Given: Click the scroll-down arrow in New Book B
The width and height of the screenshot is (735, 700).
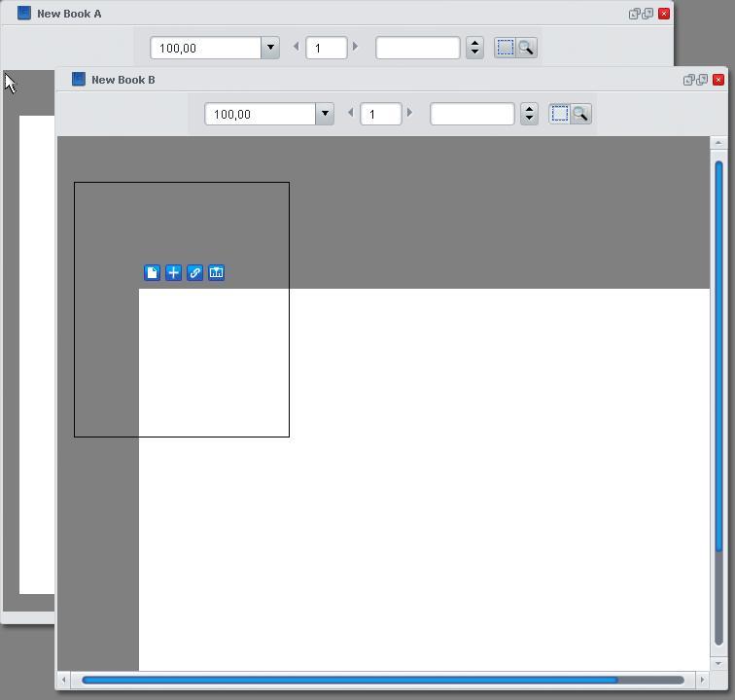Looking at the screenshot, I should click(718, 663).
